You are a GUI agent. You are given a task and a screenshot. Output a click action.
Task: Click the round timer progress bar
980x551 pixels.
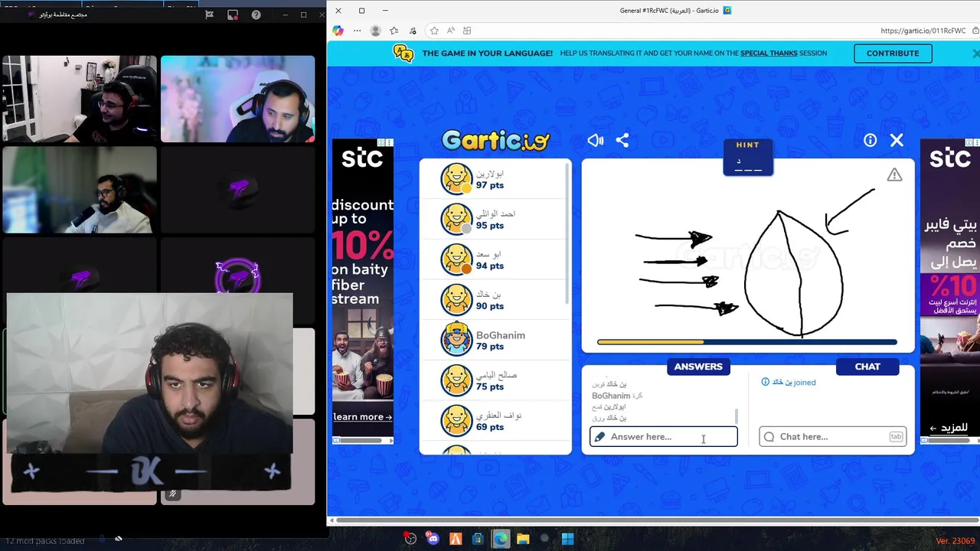(x=746, y=342)
